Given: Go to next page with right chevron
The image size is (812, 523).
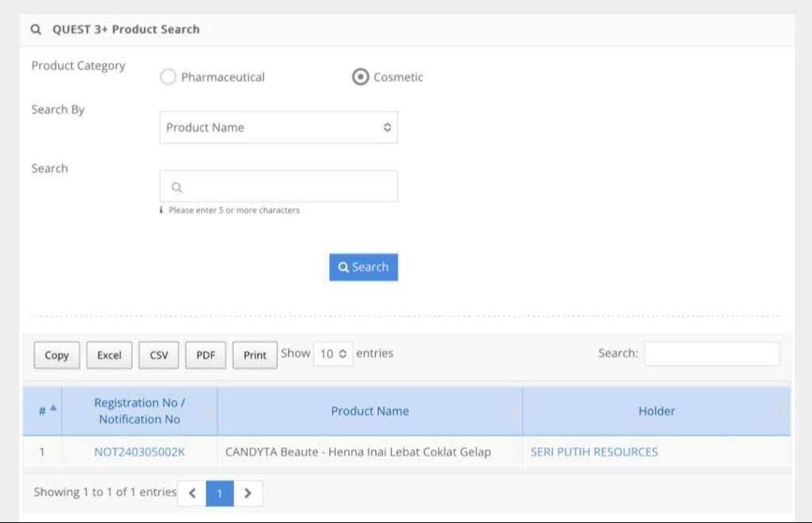Looking at the screenshot, I should 247,493.
